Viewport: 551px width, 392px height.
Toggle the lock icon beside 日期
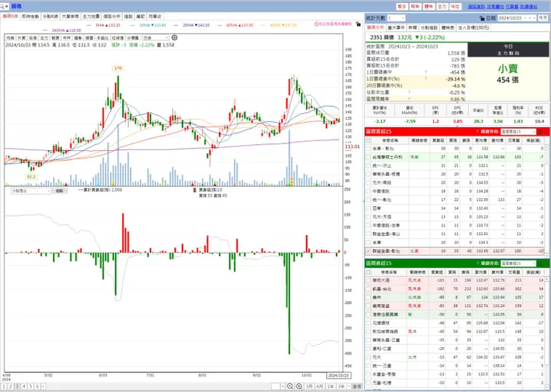tap(482, 18)
